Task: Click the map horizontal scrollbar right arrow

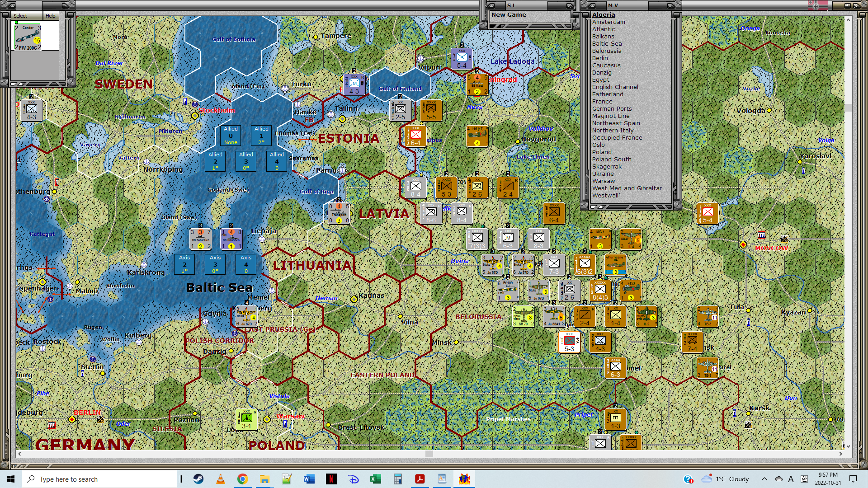Action: (841, 454)
